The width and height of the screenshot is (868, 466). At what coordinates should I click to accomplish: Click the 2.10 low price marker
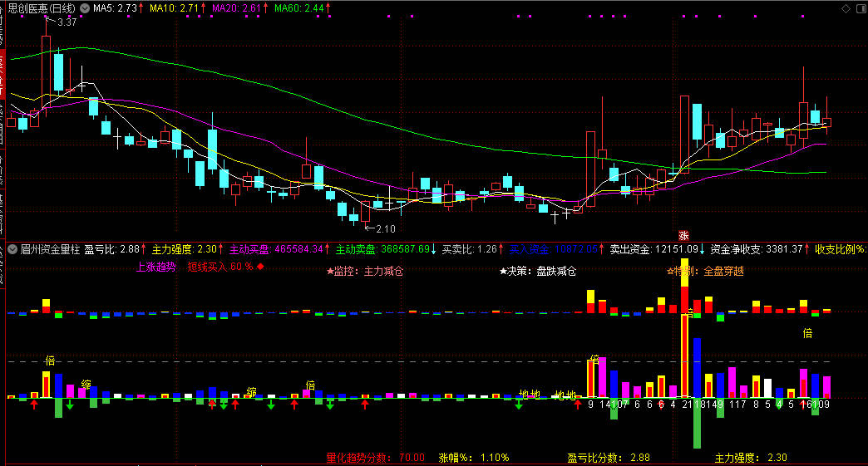pyautogui.click(x=385, y=229)
